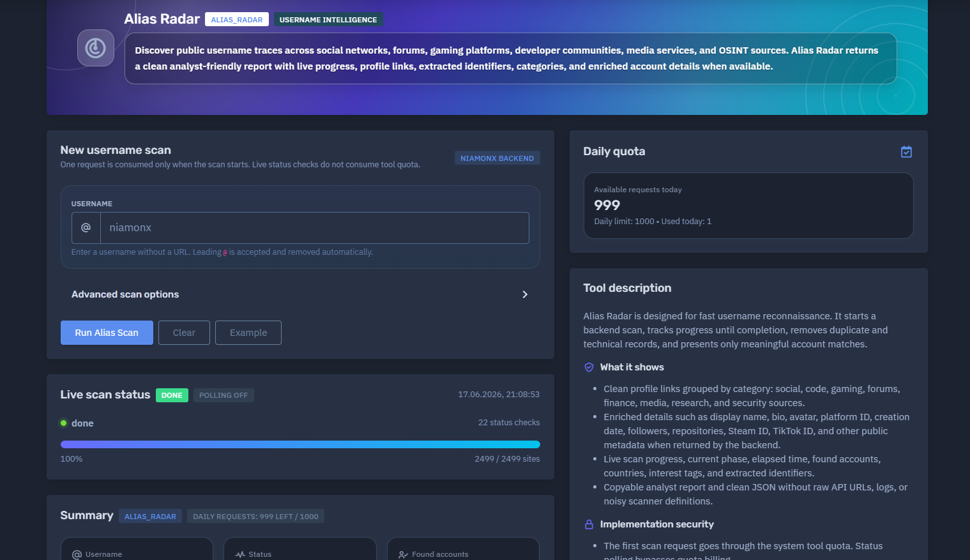The image size is (970, 560).
Task: Click the shield icon next to What it shows
Action: coord(589,367)
